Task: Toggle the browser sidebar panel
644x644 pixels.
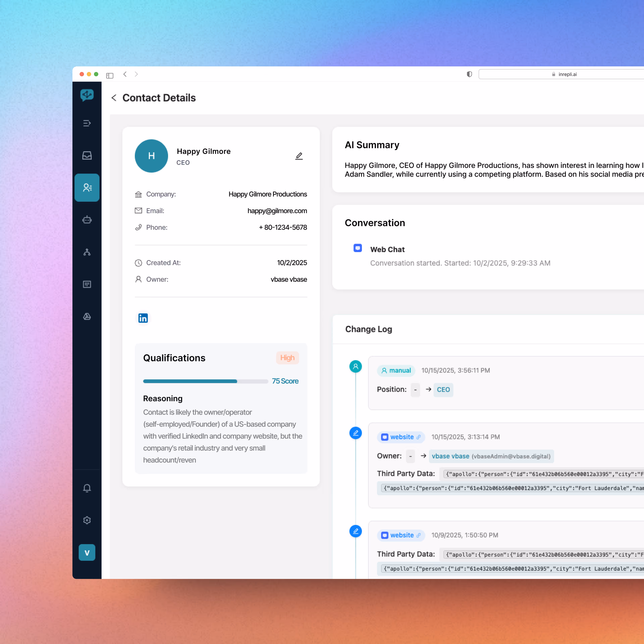Action: pyautogui.click(x=110, y=75)
